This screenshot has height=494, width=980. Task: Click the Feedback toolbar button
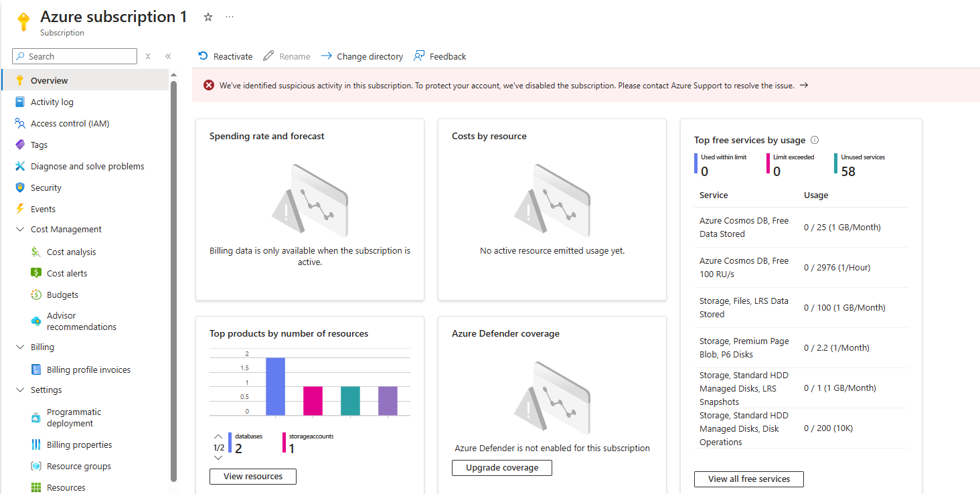click(440, 56)
